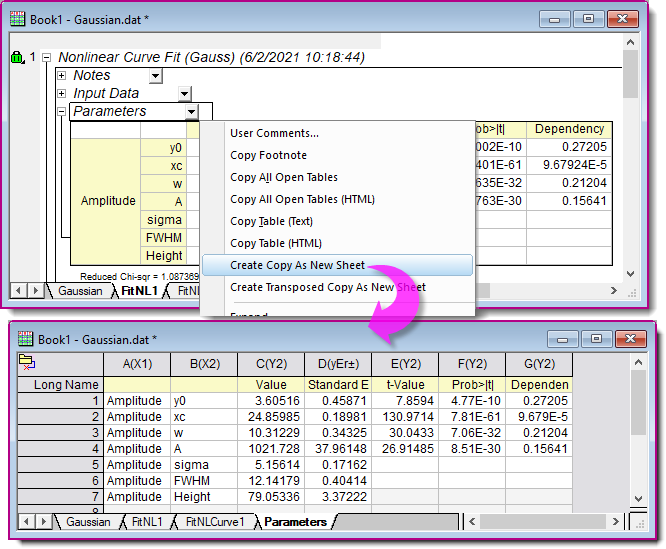Collapse the Parameters section

62,112
